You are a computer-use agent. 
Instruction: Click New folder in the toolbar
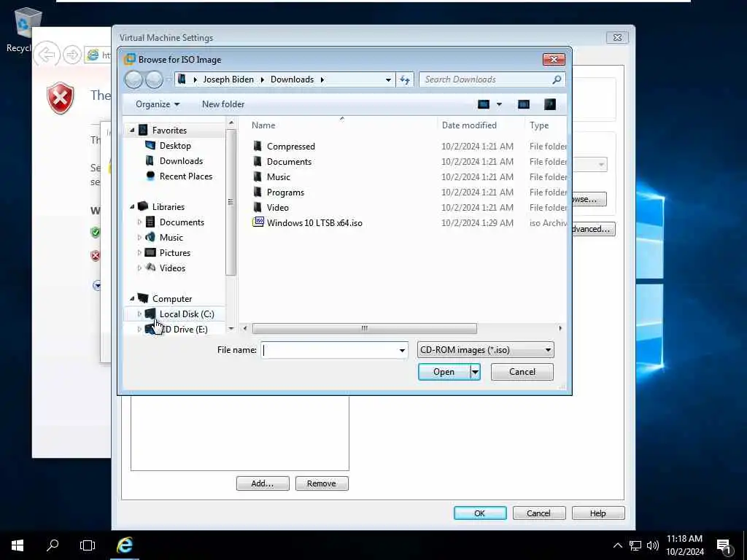tap(223, 104)
